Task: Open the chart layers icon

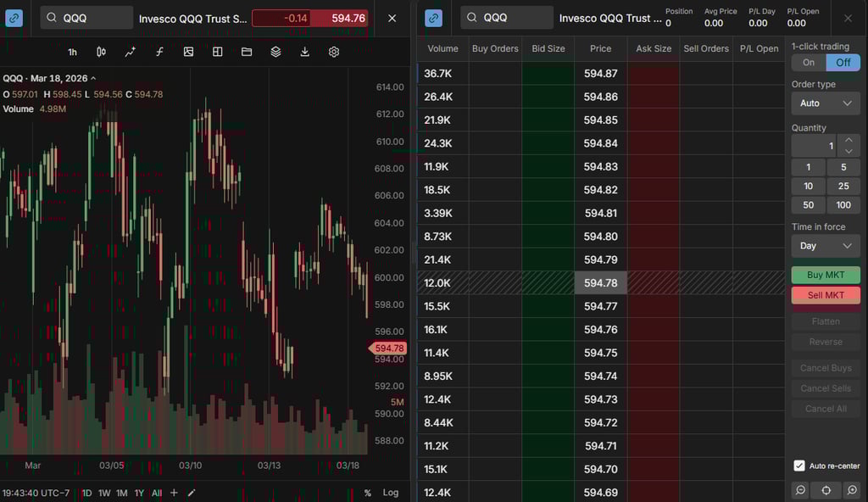Action: pos(275,52)
